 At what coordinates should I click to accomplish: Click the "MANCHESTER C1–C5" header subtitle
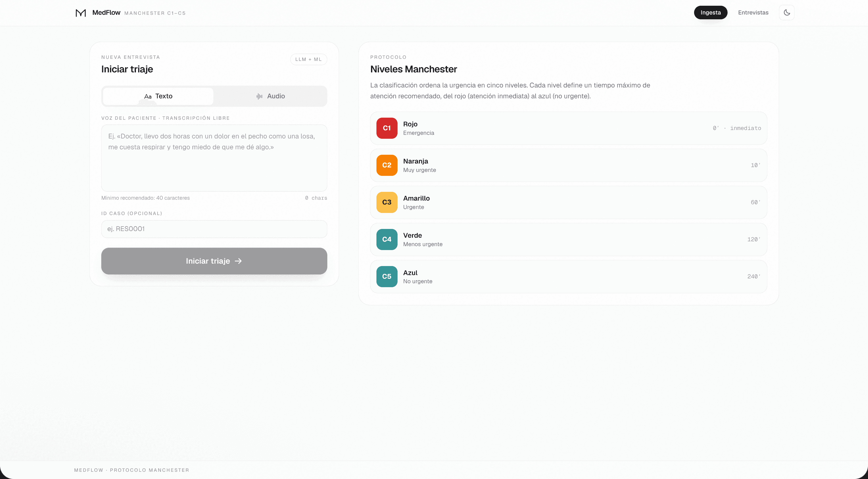point(155,13)
